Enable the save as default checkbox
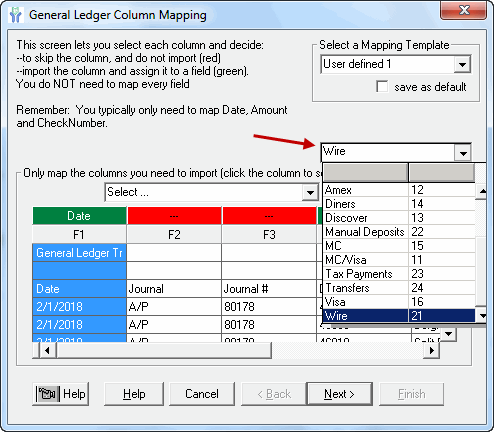Image resolution: width=494 pixels, height=432 pixels. pyautogui.click(x=382, y=86)
